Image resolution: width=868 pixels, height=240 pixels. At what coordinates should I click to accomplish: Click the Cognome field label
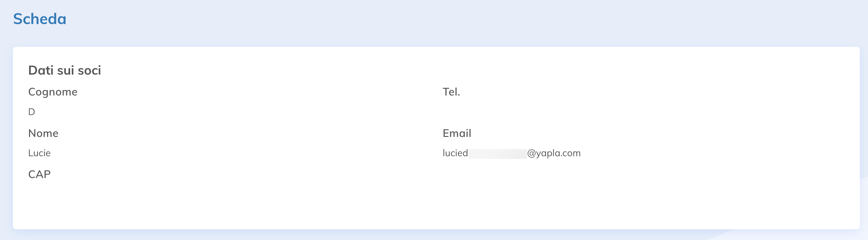[52, 92]
